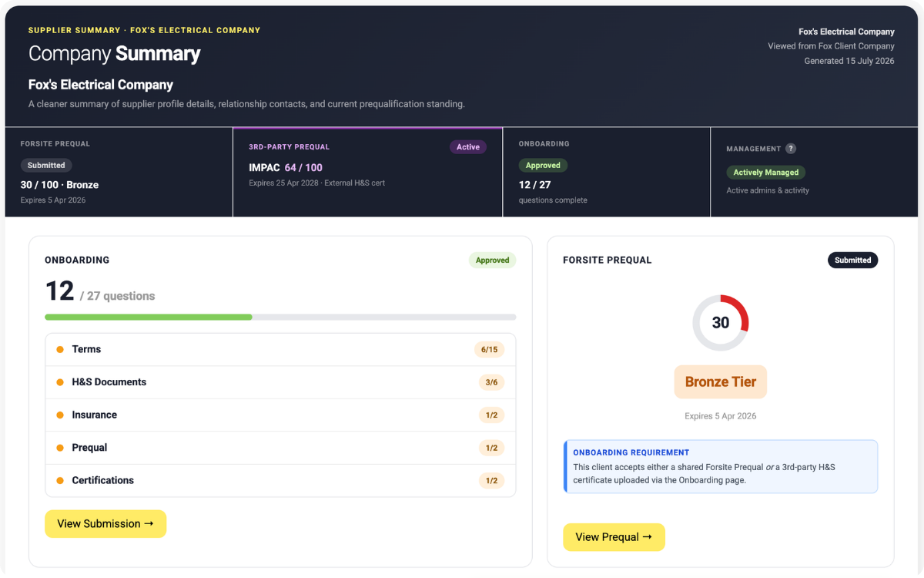The height and width of the screenshot is (578, 924).
Task: Click the View Submission button
Action: 105,524
